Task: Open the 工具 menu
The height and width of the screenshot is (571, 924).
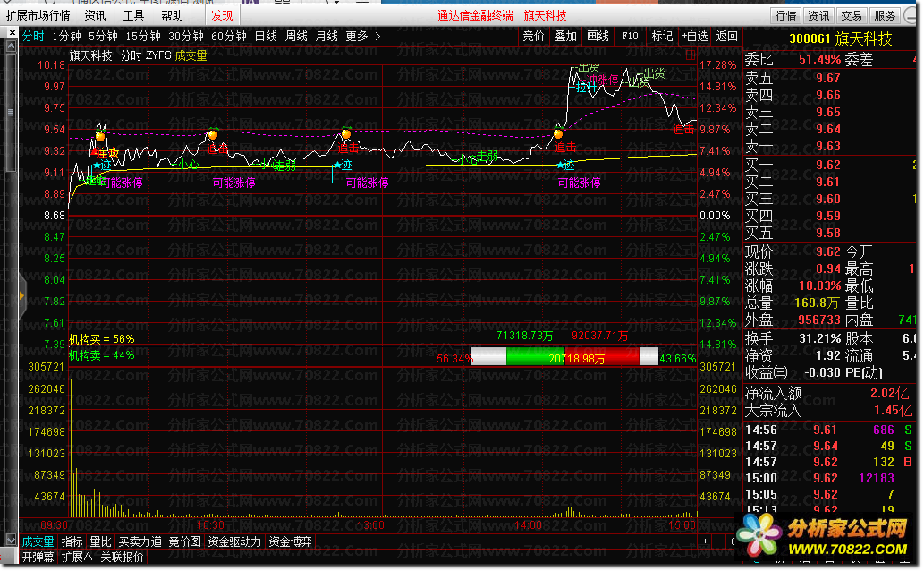Action: (133, 15)
